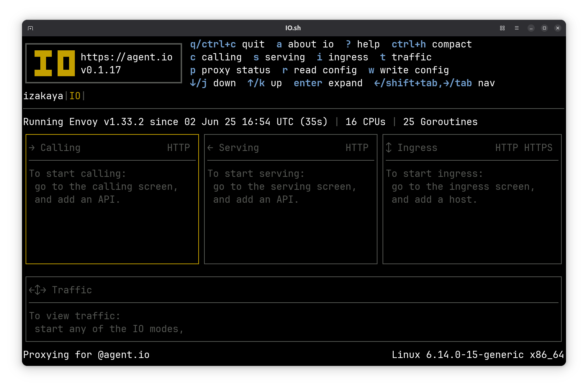Image resolution: width=588 pixels, height=390 pixels.
Task: Click the Ingress up-down arrow icon
Action: (x=389, y=147)
